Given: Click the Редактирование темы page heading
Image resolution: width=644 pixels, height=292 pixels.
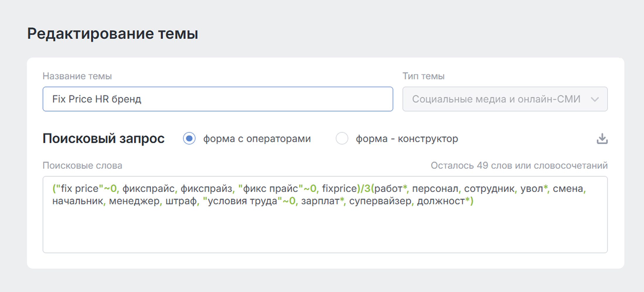Looking at the screenshot, I should (x=112, y=34).
